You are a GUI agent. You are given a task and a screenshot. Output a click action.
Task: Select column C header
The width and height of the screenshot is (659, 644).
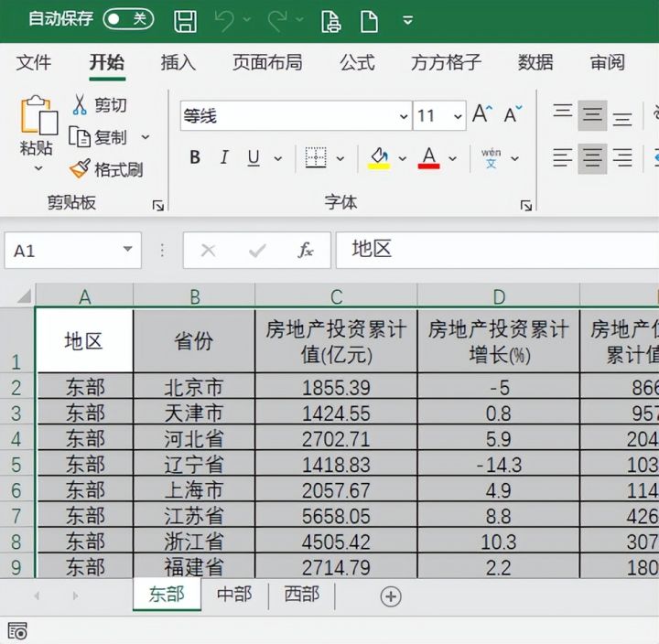pos(336,296)
